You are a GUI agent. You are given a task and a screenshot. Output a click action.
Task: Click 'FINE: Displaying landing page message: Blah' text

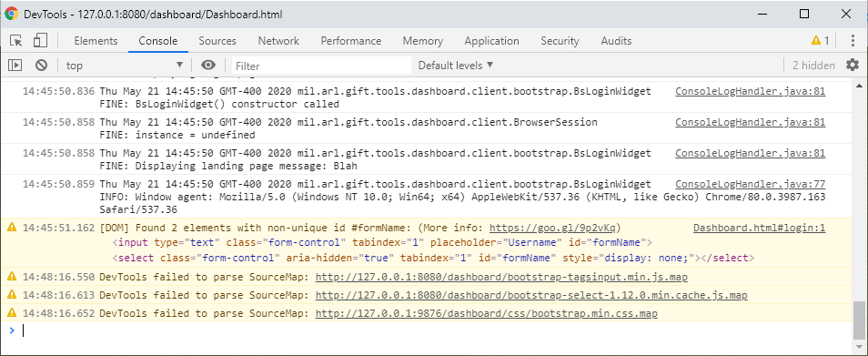click(228, 166)
